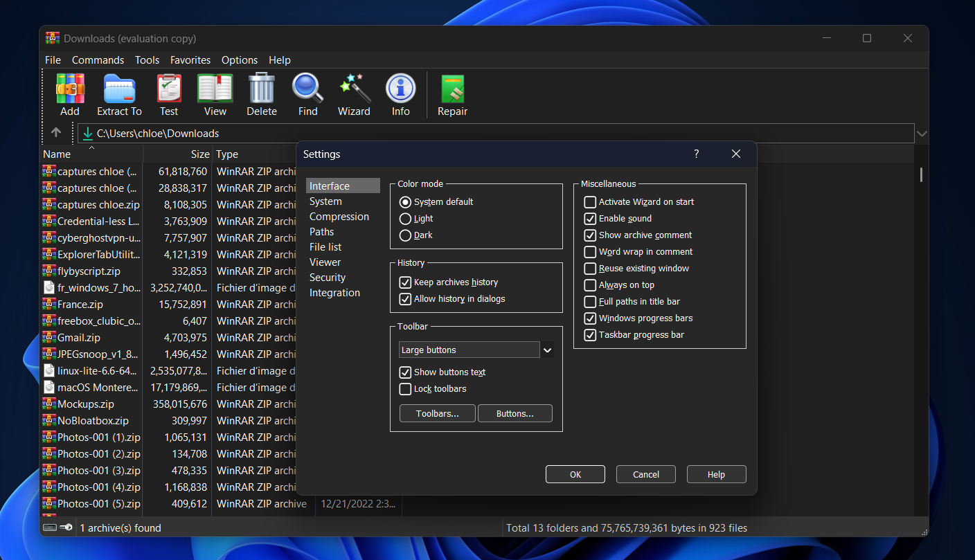Viewport: 975px width, 560px height.
Task: Launch the Find tool
Action: tap(307, 93)
